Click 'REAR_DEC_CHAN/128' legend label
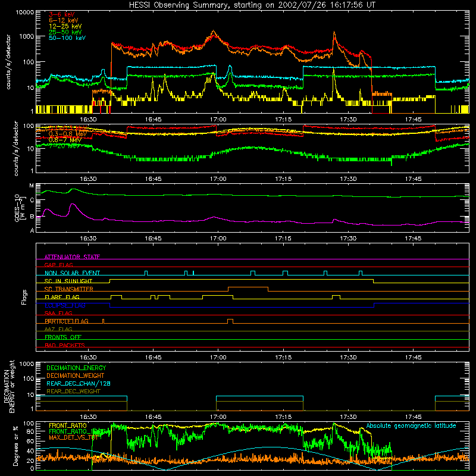476x476 pixels. (x=79, y=383)
